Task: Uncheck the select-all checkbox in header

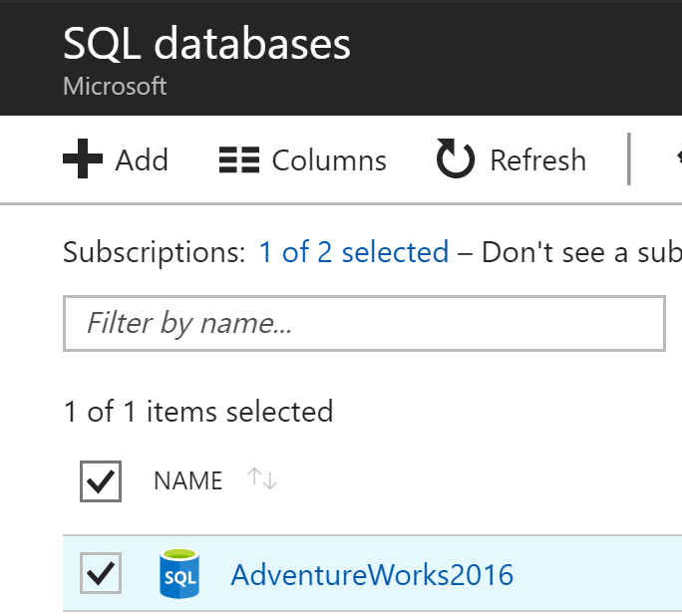Action: pos(101,481)
